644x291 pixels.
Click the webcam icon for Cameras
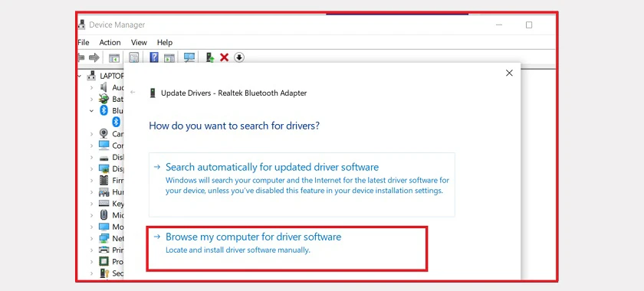coord(104,134)
